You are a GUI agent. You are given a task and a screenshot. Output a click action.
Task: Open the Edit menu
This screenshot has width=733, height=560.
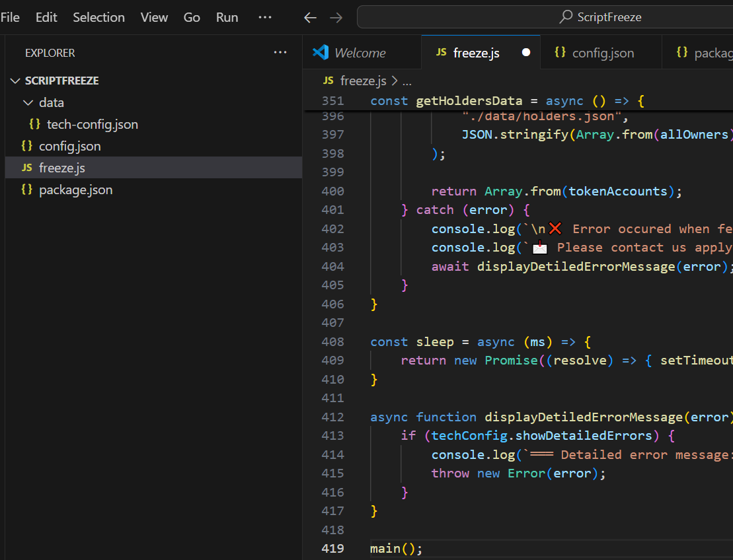pyautogui.click(x=46, y=17)
